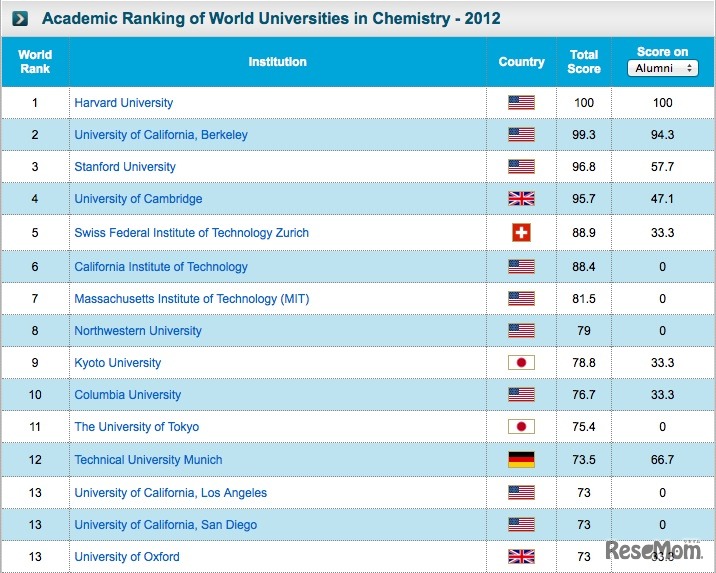Open Massachusetts Institute of Technology (MIT) link

192,299
